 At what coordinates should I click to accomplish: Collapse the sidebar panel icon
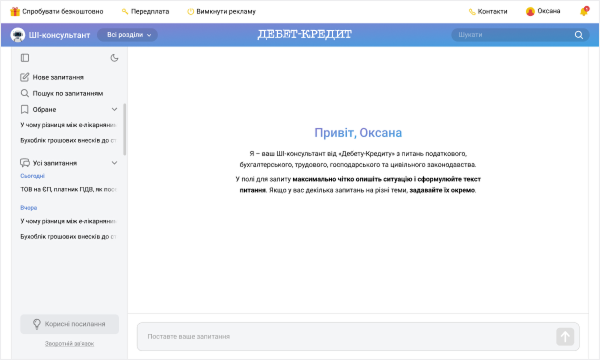(x=25, y=58)
